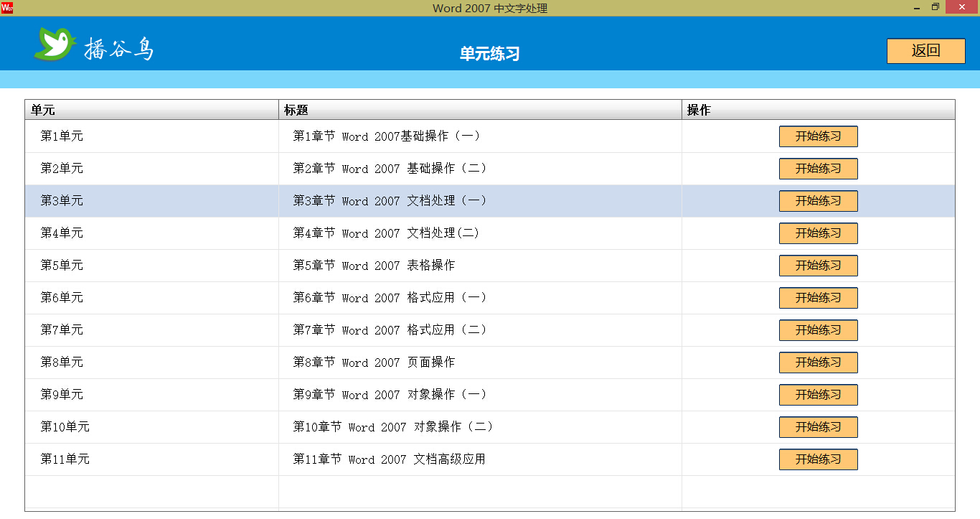Close the Word 2007 中文字处理 window
This screenshot has height=519, width=980.
962,7
